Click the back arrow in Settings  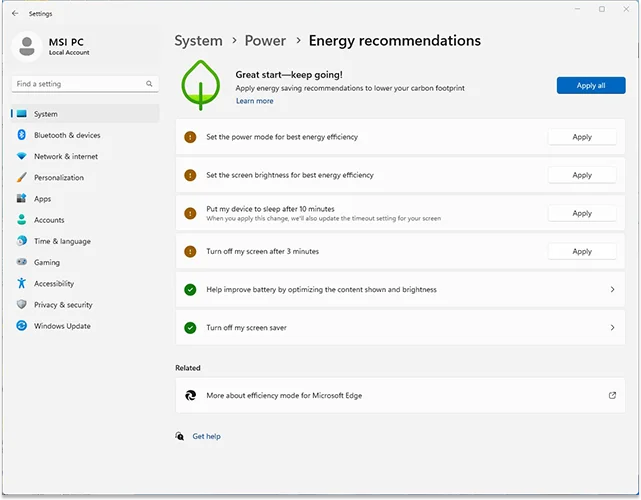click(15, 13)
